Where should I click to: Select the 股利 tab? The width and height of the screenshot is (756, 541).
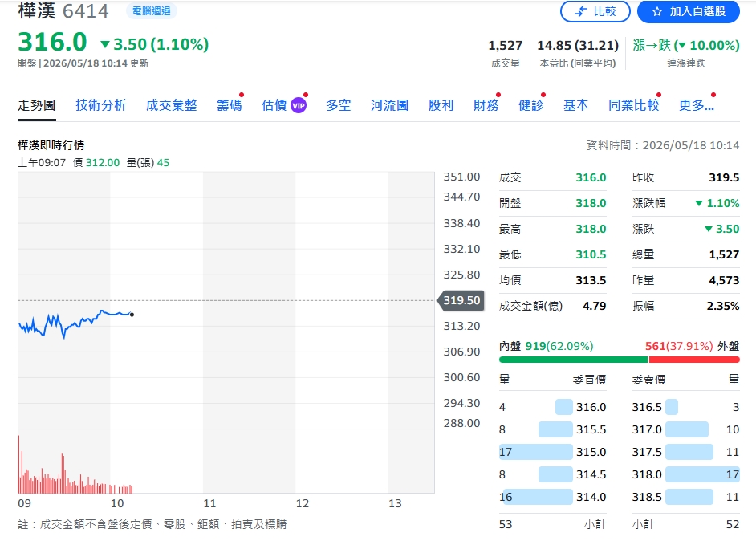tap(441, 105)
